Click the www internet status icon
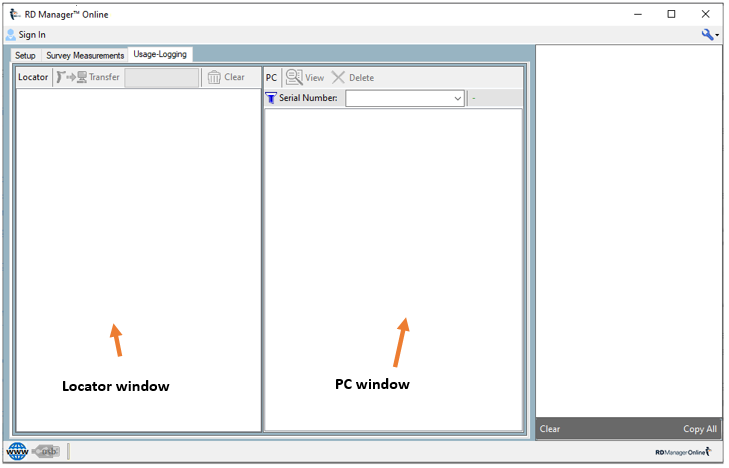The width and height of the screenshot is (729, 468). point(18,452)
